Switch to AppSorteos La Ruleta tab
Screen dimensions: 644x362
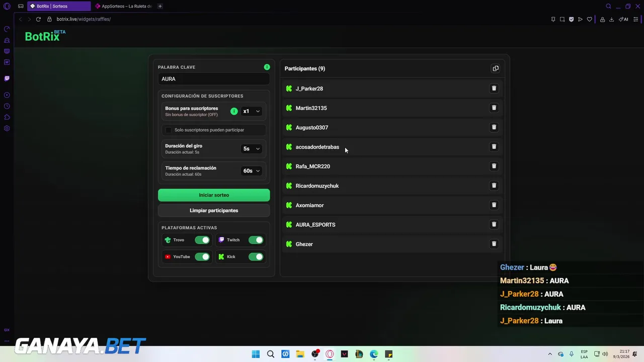[123, 6]
